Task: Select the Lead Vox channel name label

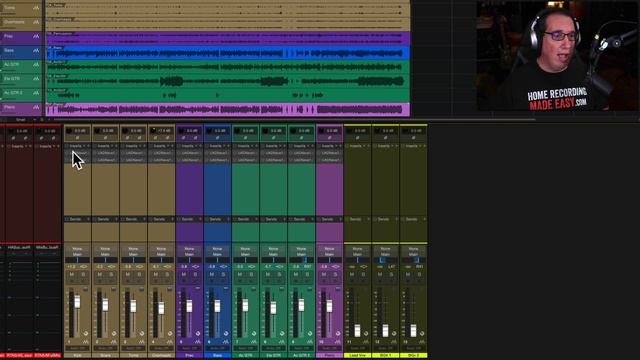Action: [358, 356]
